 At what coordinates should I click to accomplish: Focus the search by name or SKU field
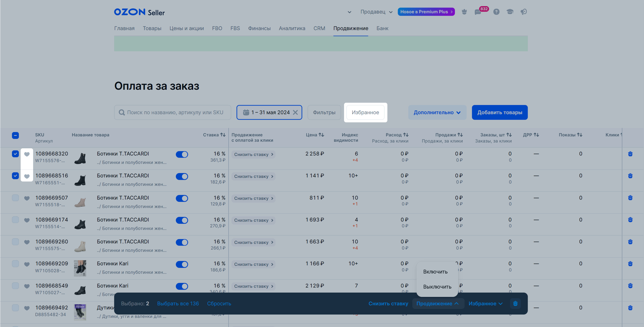[173, 113]
